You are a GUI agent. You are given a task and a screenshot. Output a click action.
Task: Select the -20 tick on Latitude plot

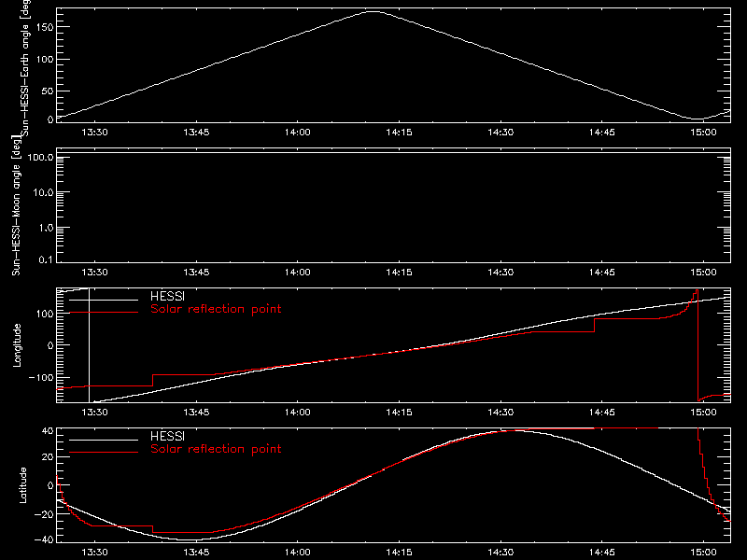coord(44,514)
